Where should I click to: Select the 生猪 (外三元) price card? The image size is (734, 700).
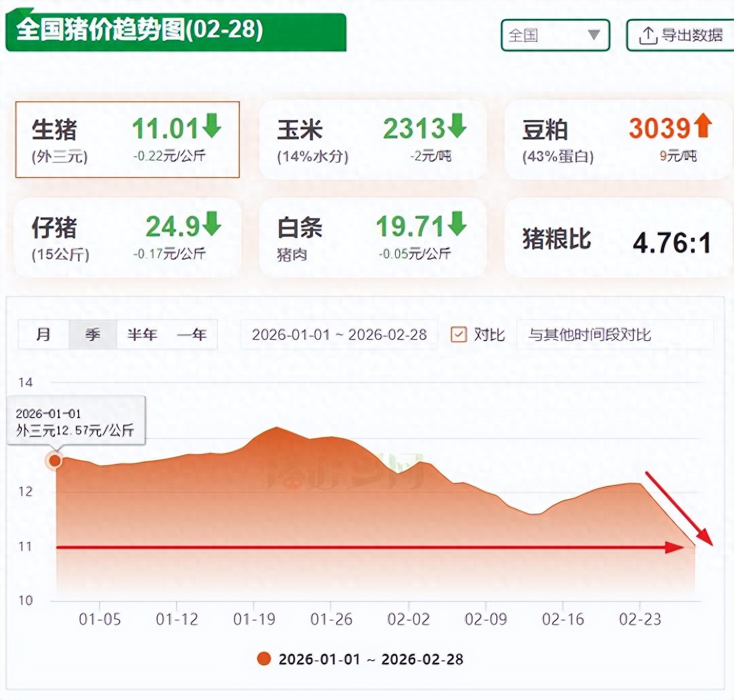(127, 140)
